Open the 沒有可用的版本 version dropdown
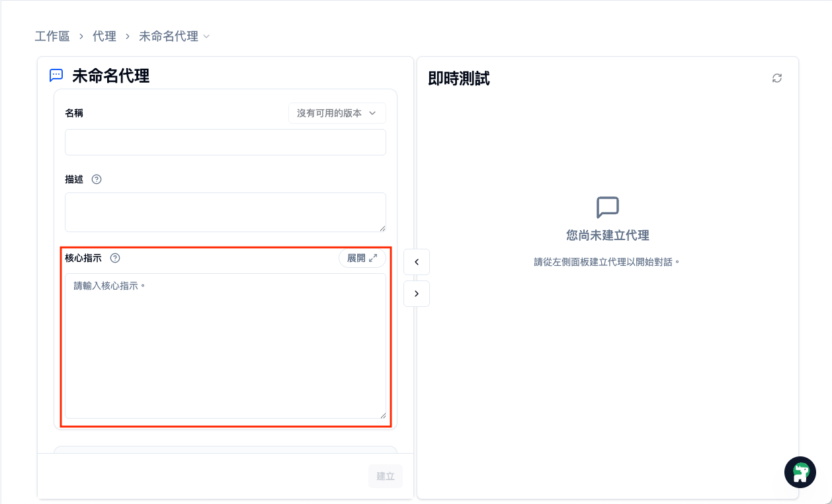Screen dimensions: 832x504 (x=337, y=113)
